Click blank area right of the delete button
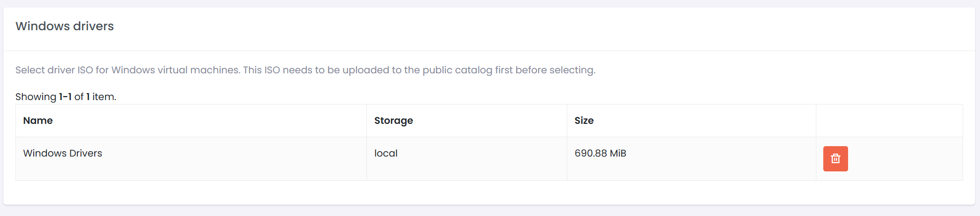The width and height of the screenshot is (980, 216). coord(905,159)
